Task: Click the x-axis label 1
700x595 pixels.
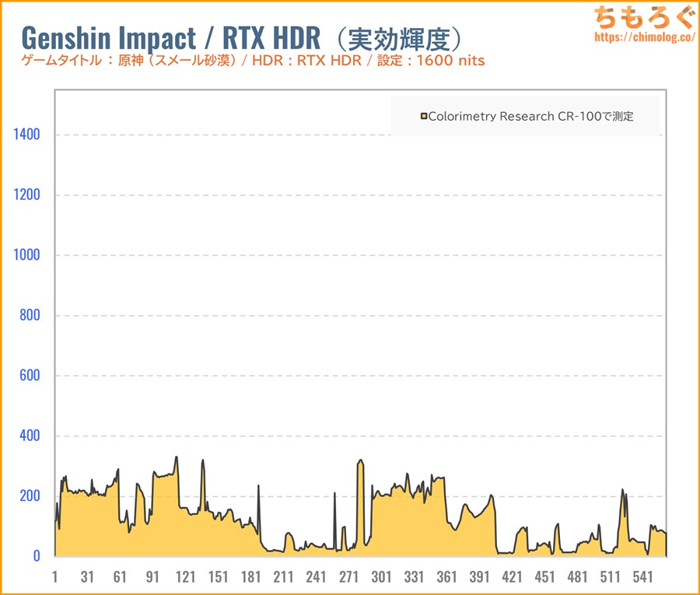Action: [x=55, y=576]
